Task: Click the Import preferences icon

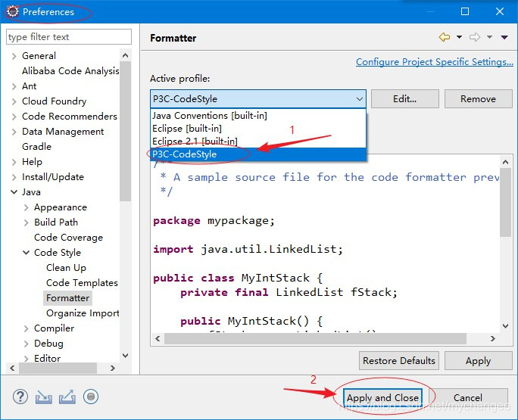Action: point(44,397)
